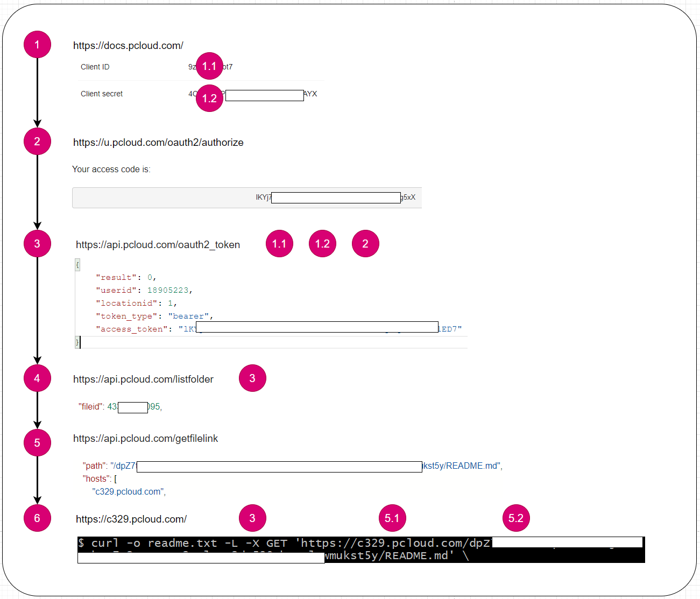Click inside the gray access code field
Screen dimensions: 700x599
coord(247,198)
